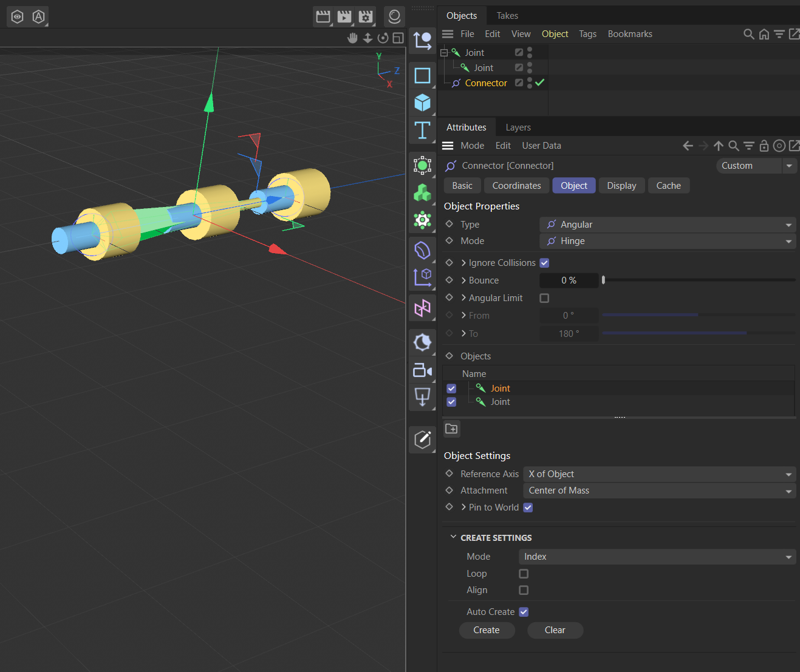Toggle the Connector green enable checkmark
The image size is (800, 672).
(539, 83)
